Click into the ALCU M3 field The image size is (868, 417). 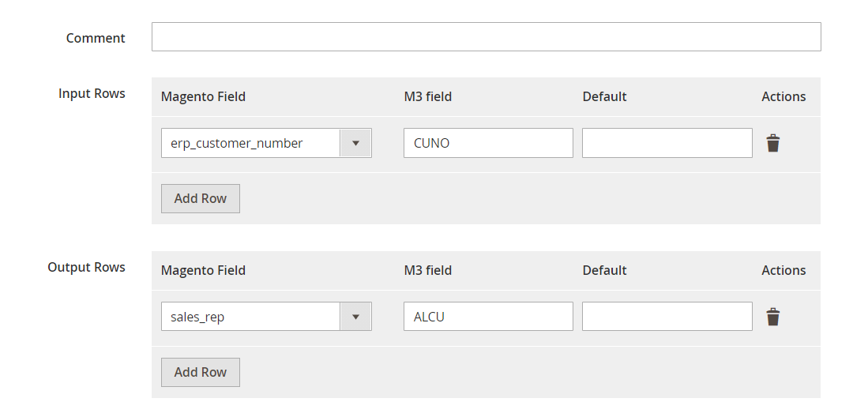pyautogui.click(x=488, y=317)
